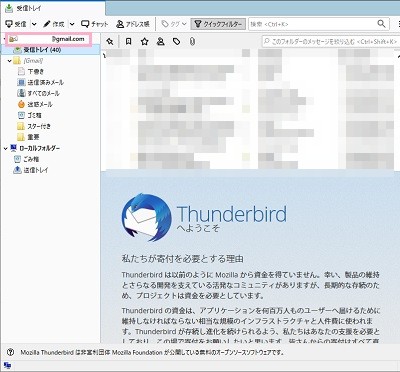Click the 受信 (Get Messages) button
The height and width of the screenshot is (372, 400).
pyautogui.click(x=16, y=24)
